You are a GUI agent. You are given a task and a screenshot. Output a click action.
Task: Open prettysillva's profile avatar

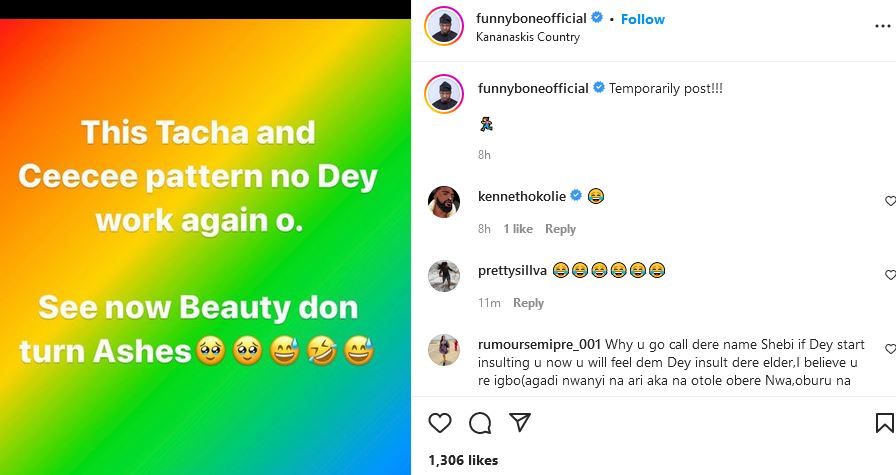444,275
